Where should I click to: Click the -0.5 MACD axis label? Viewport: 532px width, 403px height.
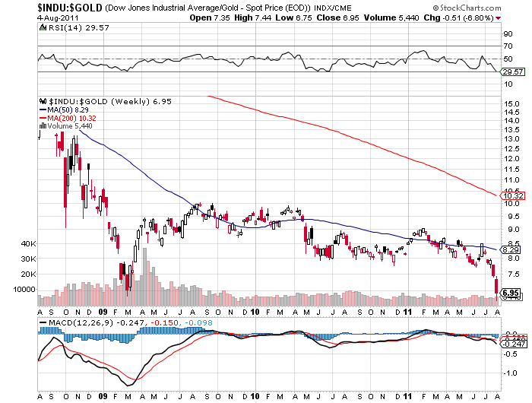click(x=510, y=354)
